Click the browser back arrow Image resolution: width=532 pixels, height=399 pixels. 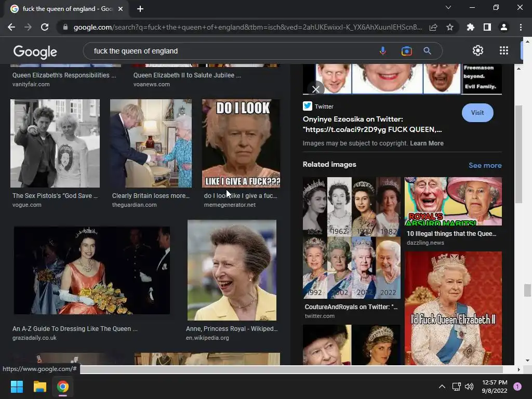click(11, 27)
